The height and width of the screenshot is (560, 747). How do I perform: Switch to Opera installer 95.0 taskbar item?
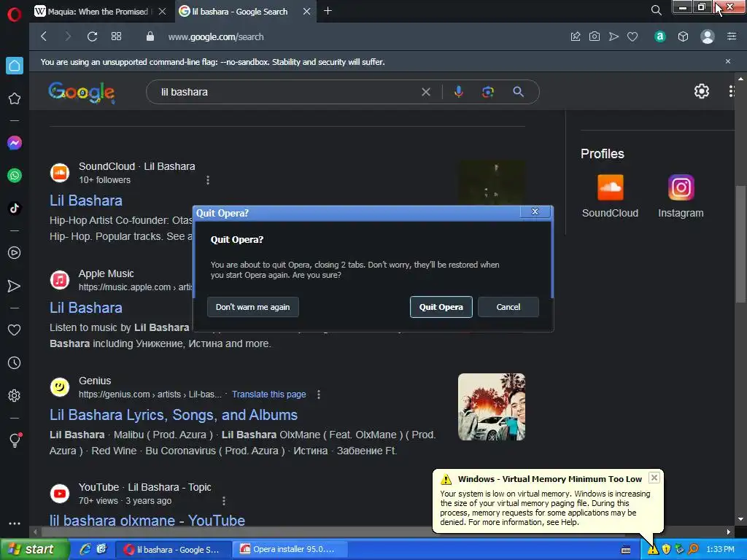(x=289, y=550)
